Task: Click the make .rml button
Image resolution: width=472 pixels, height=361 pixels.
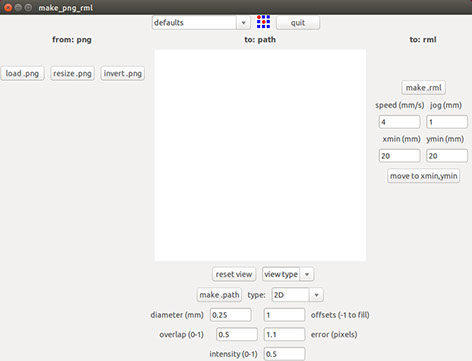Action: point(424,88)
